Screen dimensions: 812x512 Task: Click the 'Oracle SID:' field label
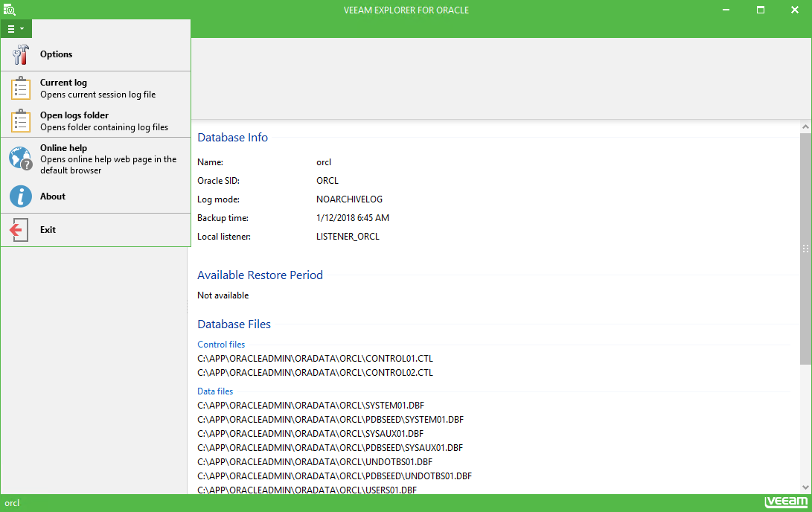click(x=219, y=181)
